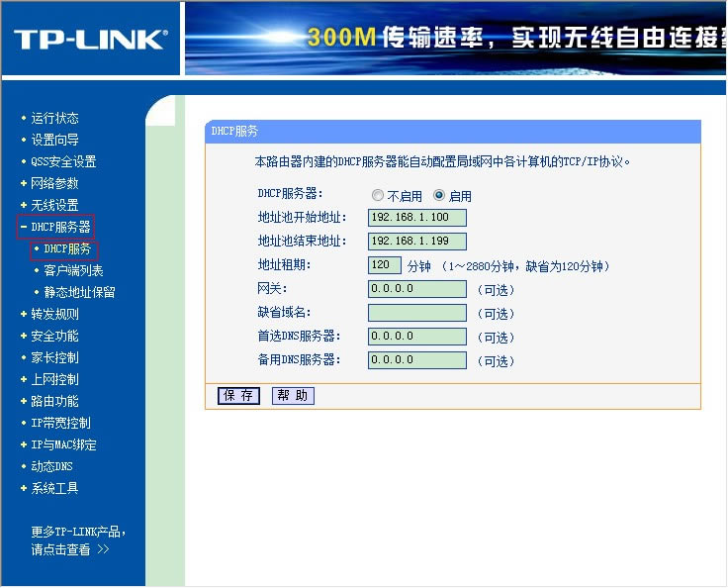Expand the 系统工具 menu section
Viewport: 728px width, 588px height.
coord(49,488)
